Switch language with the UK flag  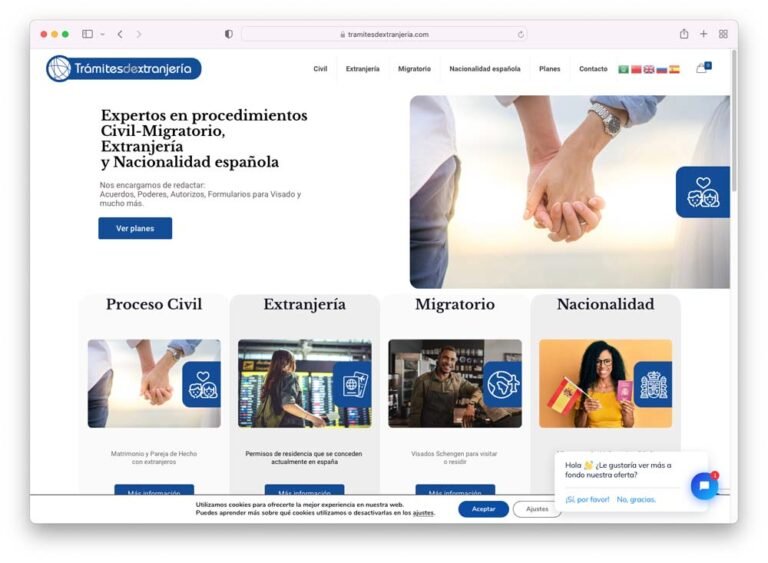click(648, 69)
